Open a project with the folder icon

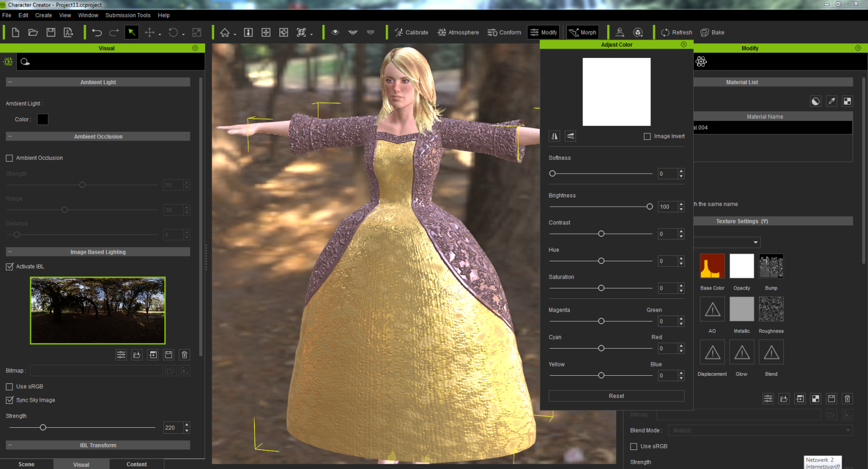(x=33, y=33)
